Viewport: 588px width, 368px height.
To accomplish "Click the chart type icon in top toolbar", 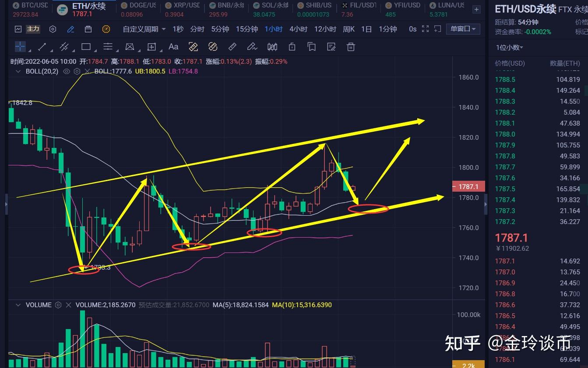I will tap(18, 29).
